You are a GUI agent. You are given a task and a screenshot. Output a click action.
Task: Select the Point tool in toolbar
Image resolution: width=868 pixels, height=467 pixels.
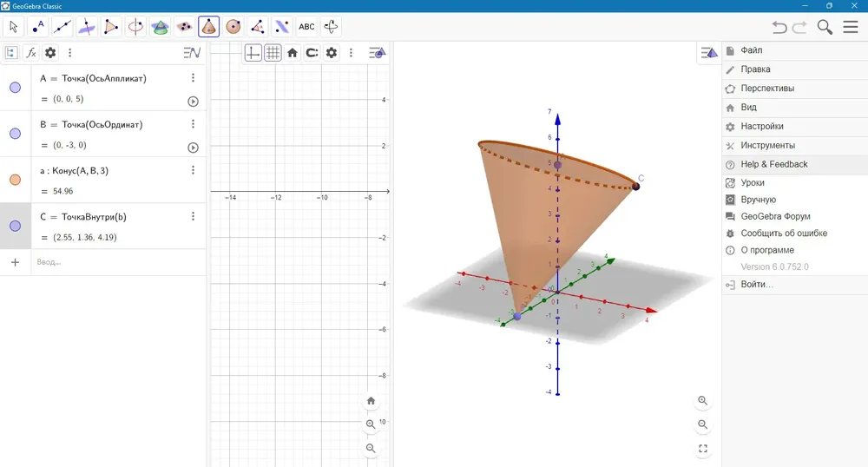(x=38, y=27)
